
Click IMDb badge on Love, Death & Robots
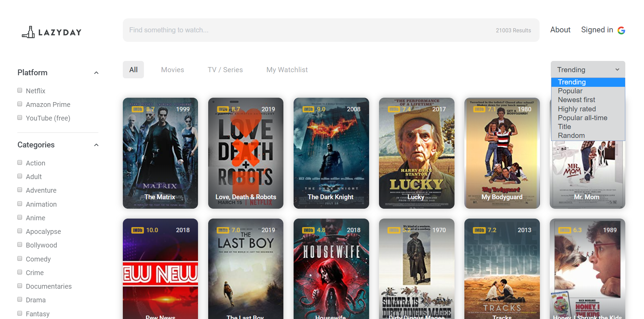click(x=223, y=109)
